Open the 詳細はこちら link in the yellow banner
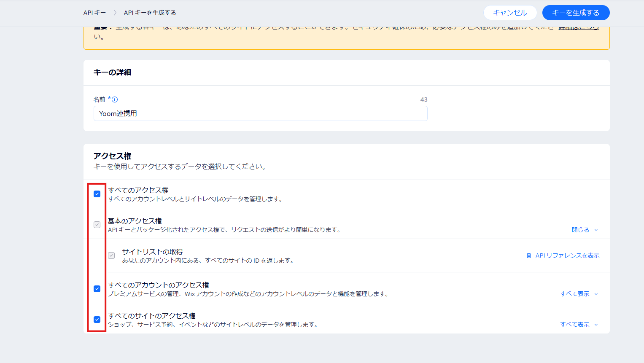644x363 pixels. 578,28
